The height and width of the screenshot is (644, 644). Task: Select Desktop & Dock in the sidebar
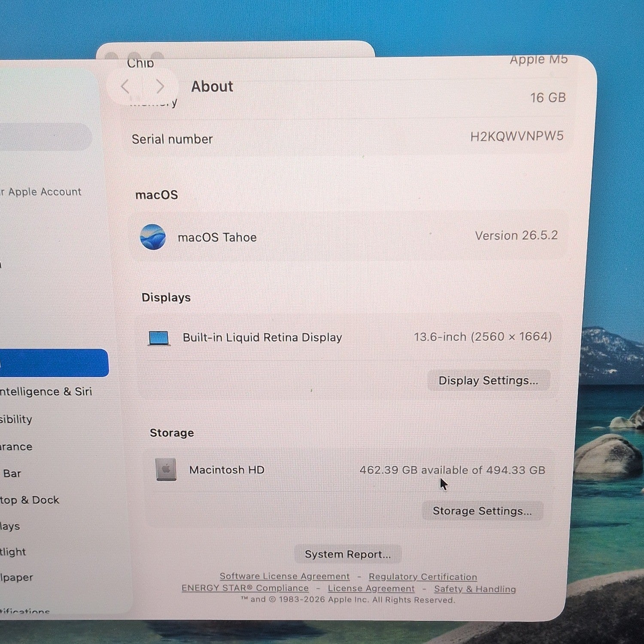[x=30, y=500]
